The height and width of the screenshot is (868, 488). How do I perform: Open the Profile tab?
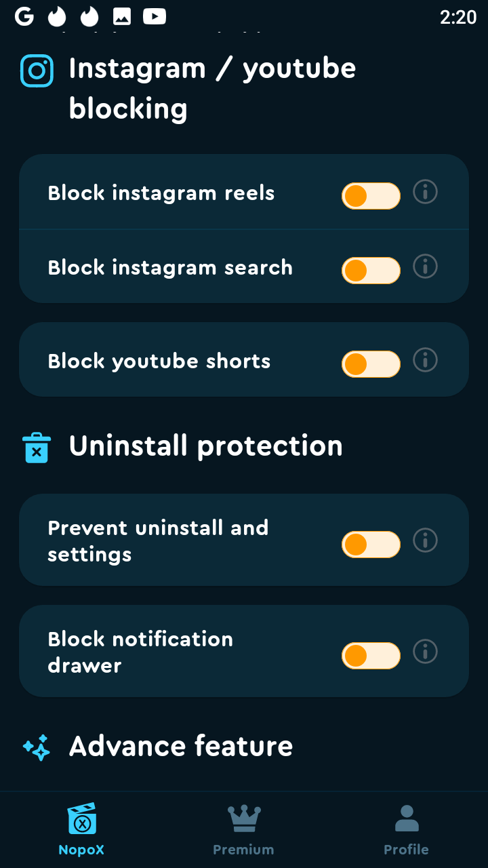pos(406,830)
